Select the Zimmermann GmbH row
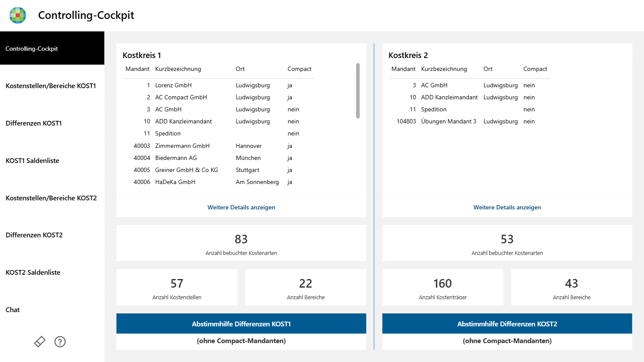644x362 pixels. pos(219,146)
